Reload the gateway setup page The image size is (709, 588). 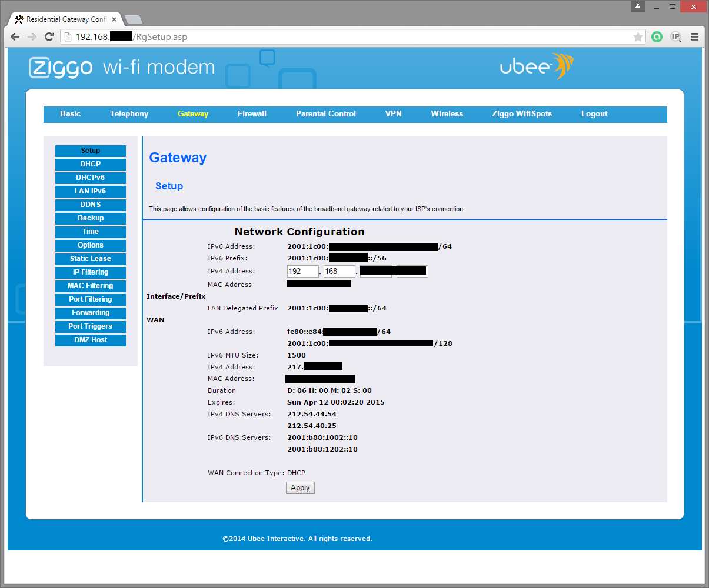coord(49,37)
